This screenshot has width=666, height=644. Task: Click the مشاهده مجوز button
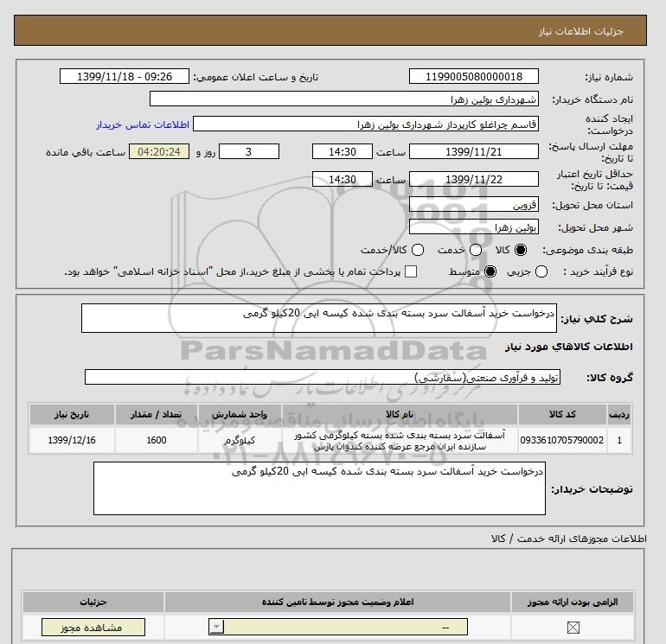[x=93, y=627]
